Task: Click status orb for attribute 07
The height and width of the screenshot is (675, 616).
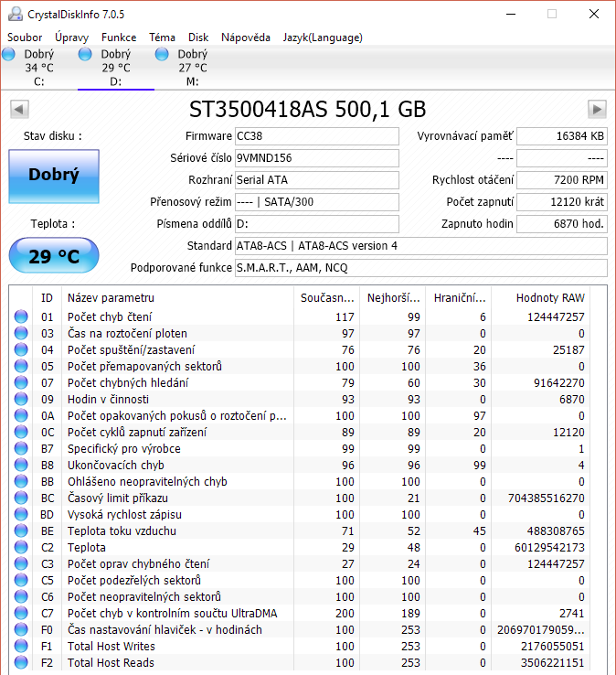Action: [21, 382]
